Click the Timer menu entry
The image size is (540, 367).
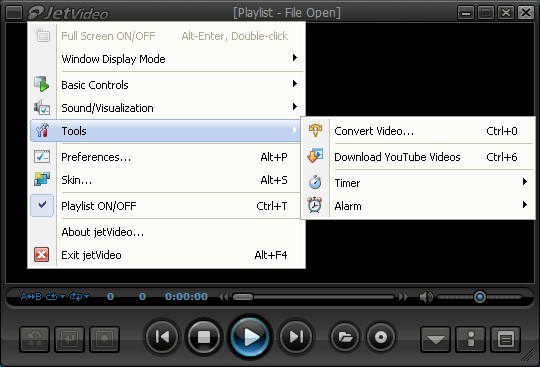coord(418,183)
